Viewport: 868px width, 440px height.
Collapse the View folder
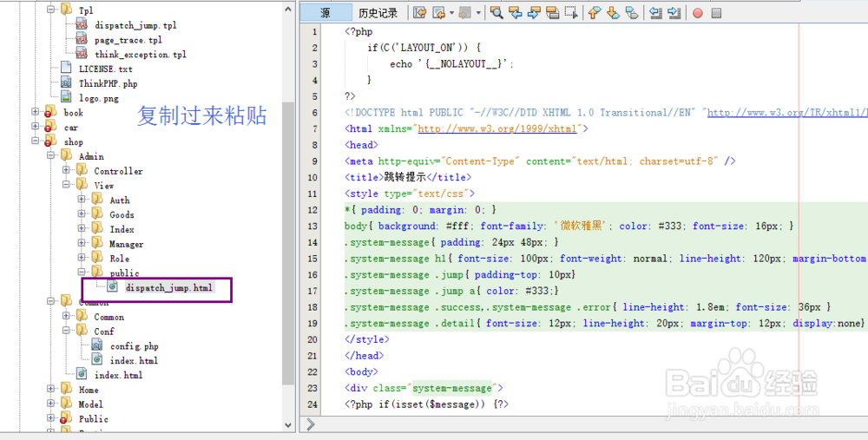[66, 185]
